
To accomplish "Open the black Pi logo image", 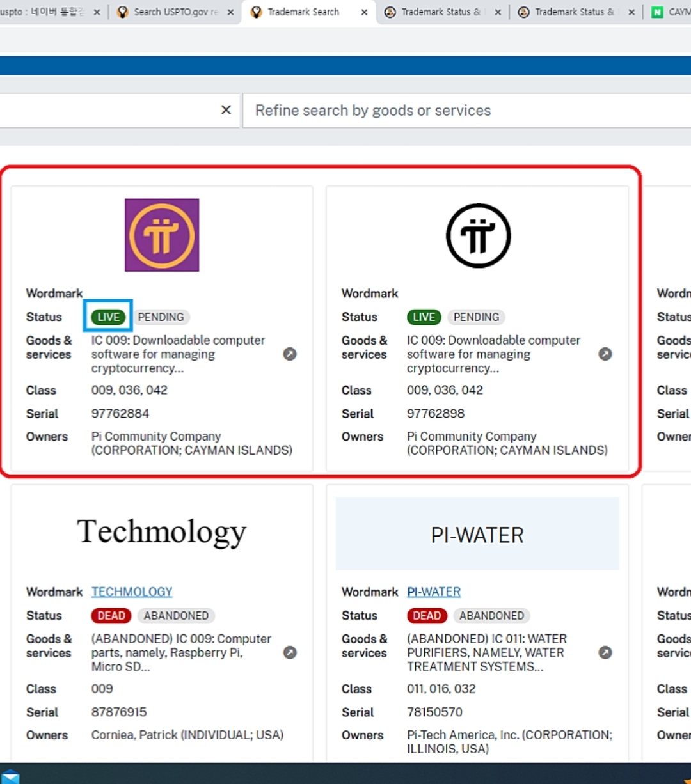I will (x=478, y=235).
